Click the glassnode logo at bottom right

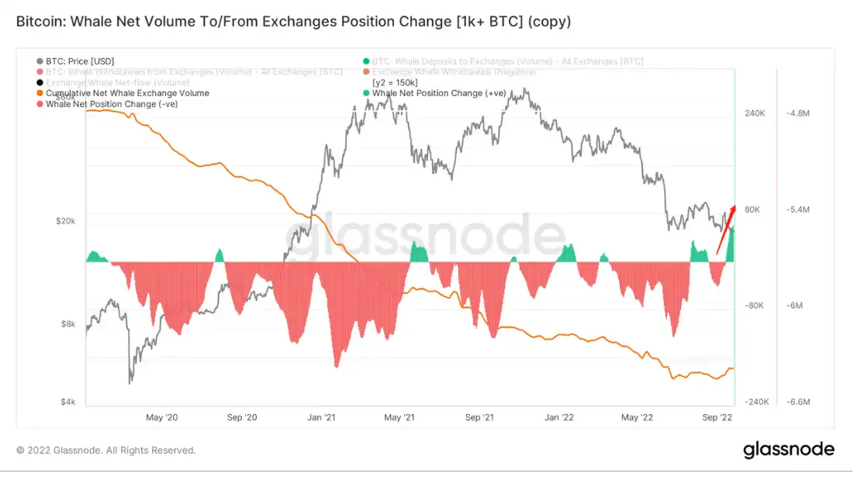click(788, 450)
